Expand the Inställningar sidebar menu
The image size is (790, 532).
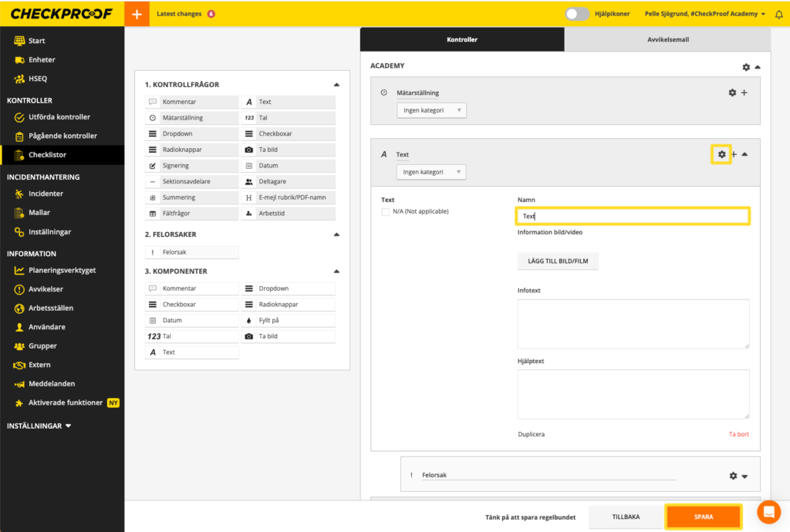39,426
